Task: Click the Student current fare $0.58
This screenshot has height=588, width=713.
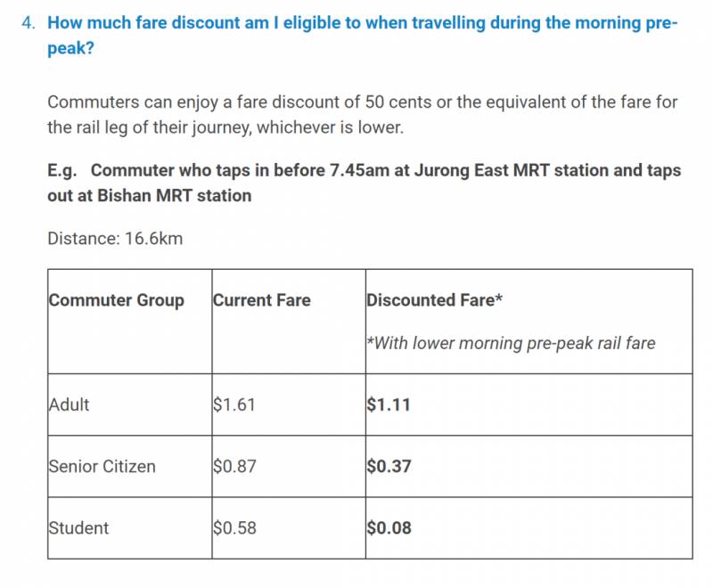Action: click(234, 527)
